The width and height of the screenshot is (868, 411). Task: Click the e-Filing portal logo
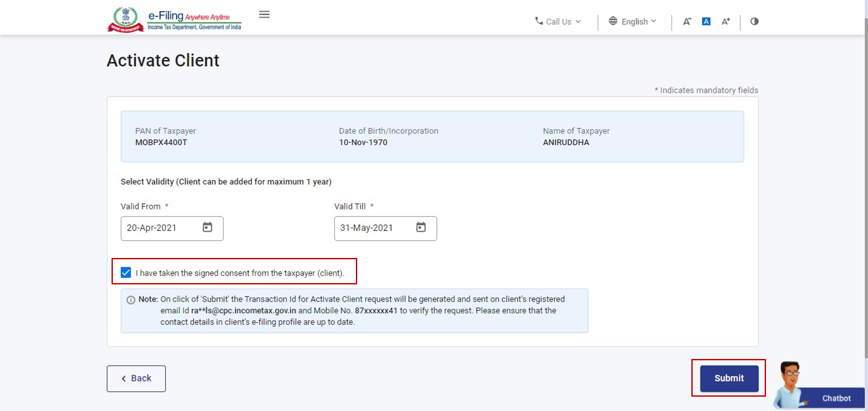click(x=174, y=20)
